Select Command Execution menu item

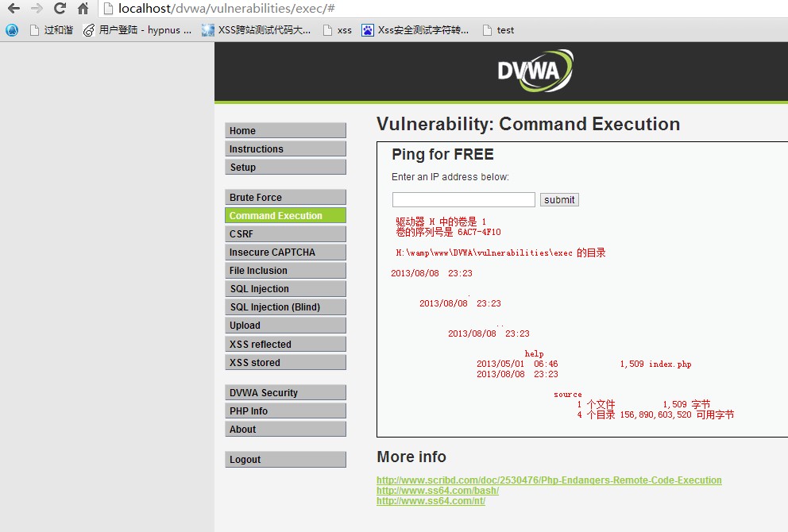click(285, 215)
